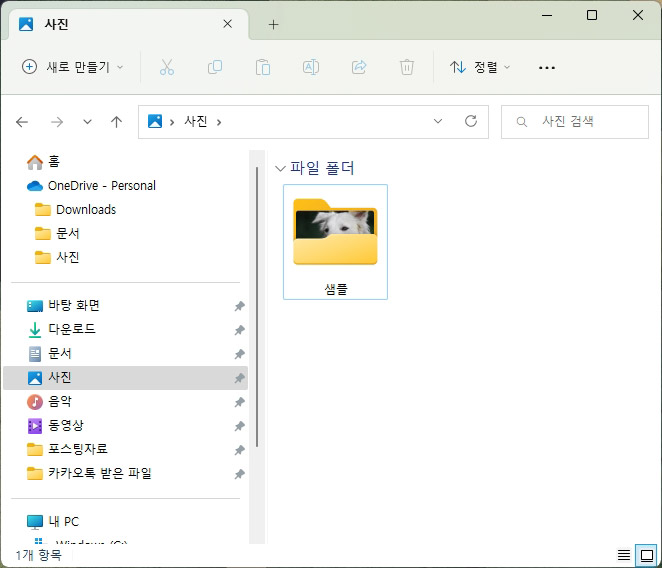The width and height of the screenshot is (662, 568).
Task: Switch to large icons view
Action: point(647,555)
